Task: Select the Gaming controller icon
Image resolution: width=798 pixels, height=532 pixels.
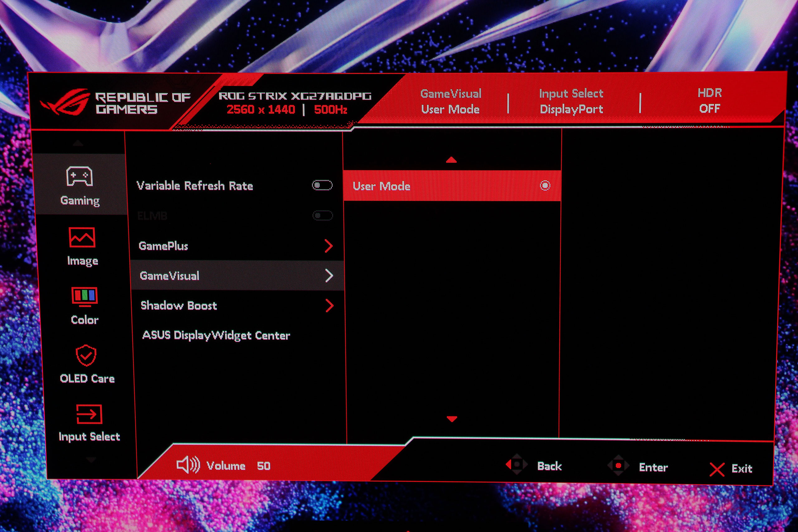Action: tap(79, 176)
